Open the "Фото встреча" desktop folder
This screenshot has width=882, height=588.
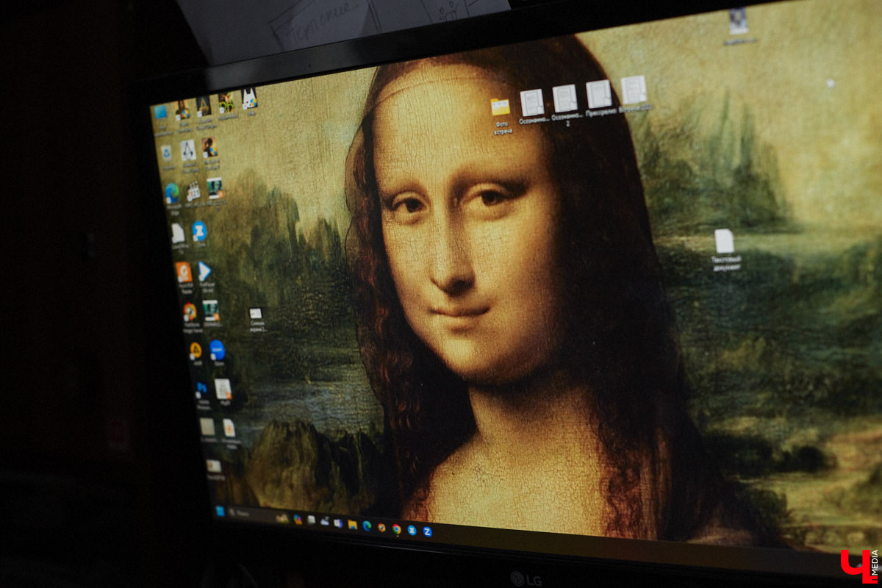(x=501, y=107)
